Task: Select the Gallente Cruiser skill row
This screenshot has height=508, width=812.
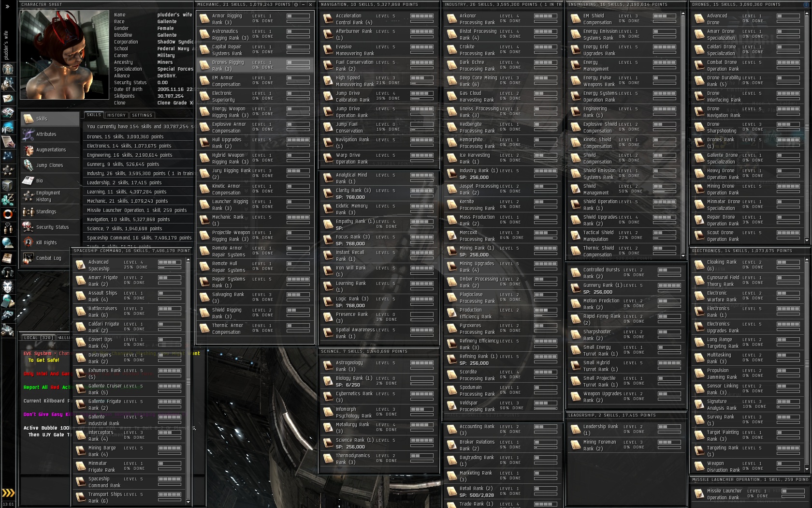Action: [129, 389]
